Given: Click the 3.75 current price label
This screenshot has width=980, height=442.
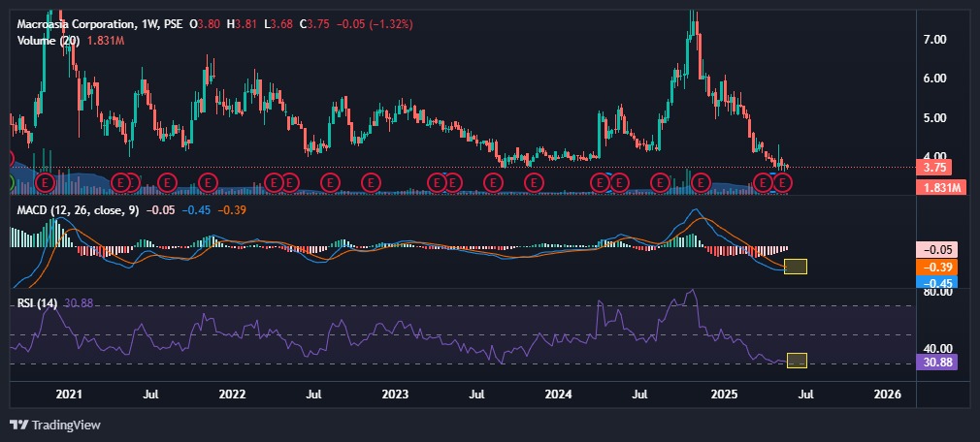Looking at the screenshot, I should click(937, 167).
